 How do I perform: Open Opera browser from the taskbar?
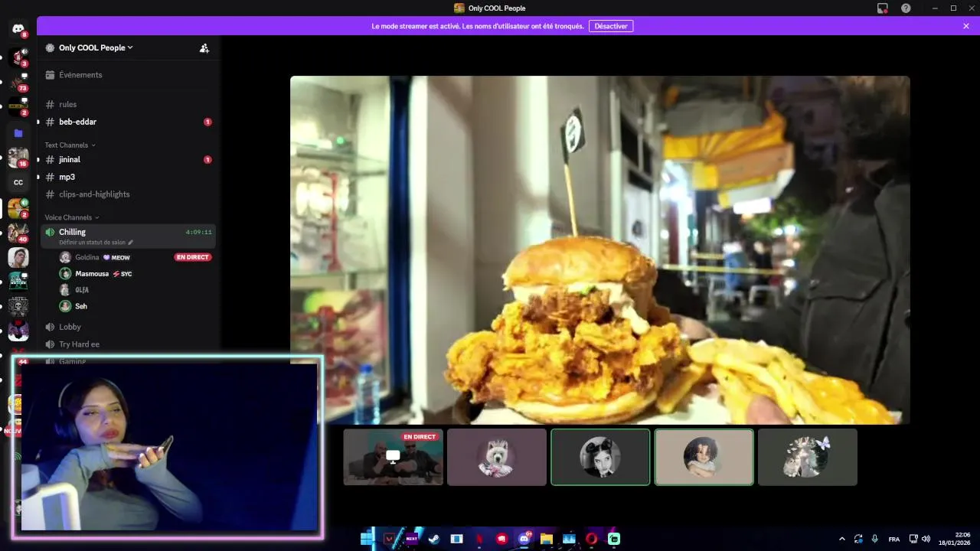tap(592, 539)
